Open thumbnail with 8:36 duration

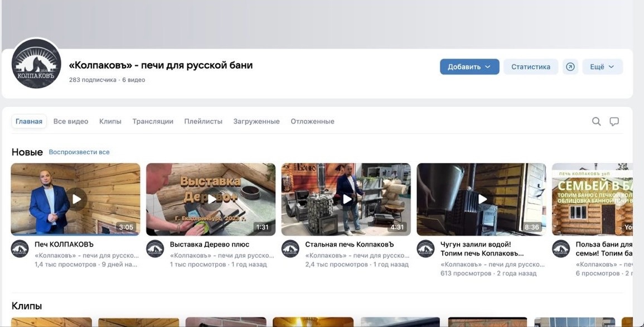click(x=481, y=199)
